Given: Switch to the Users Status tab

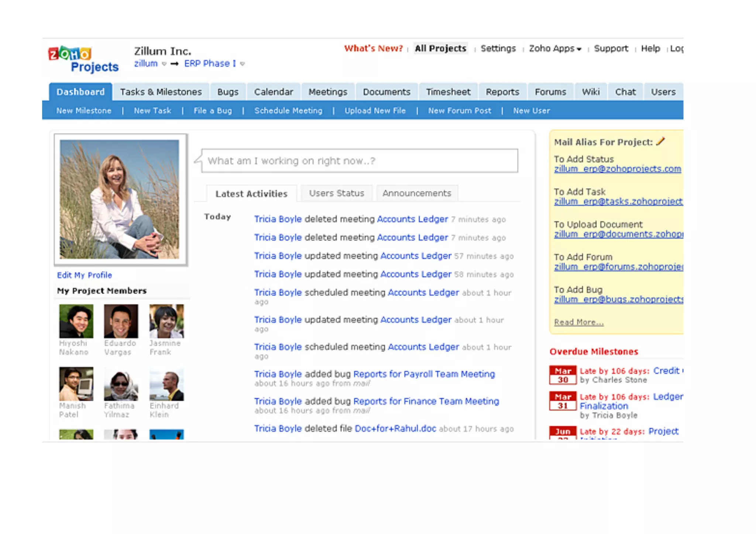Looking at the screenshot, I should (336, 193).
